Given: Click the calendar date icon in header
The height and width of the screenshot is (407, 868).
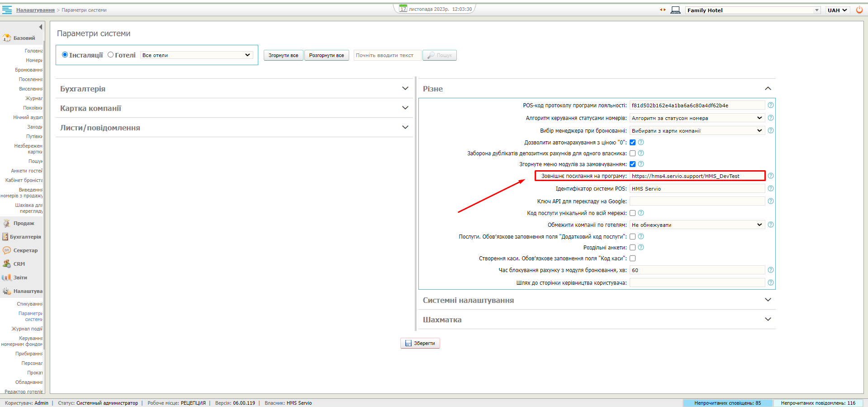Looking at the screenshot, I should click(403, 9).
